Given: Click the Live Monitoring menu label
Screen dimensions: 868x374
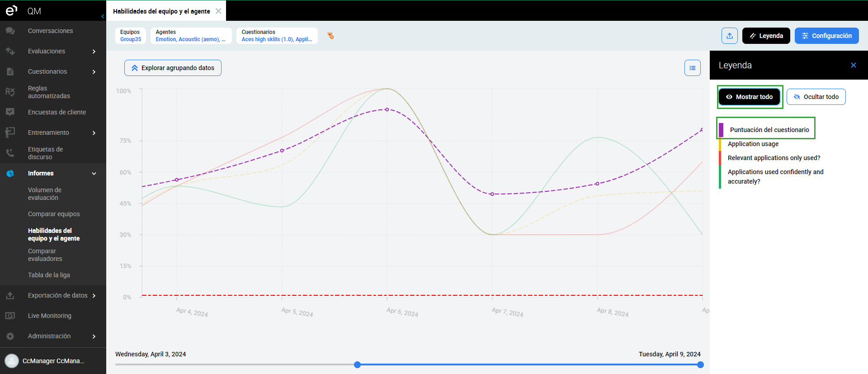Looking at the screenshot, I should click(50, 316).
